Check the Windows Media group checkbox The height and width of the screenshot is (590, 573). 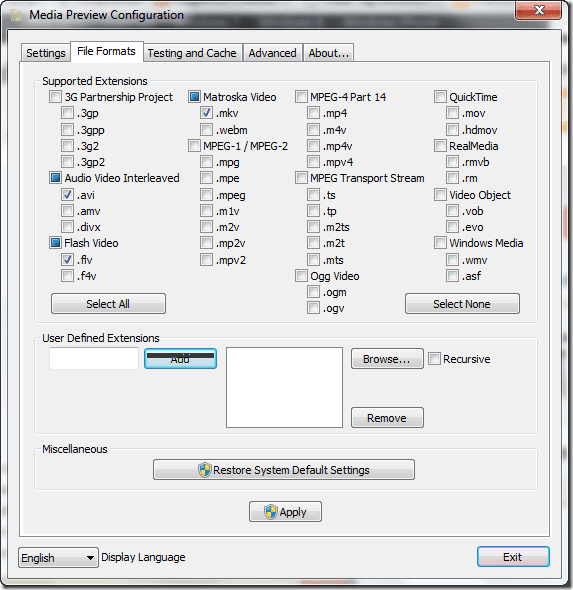[x=440, y=243]
